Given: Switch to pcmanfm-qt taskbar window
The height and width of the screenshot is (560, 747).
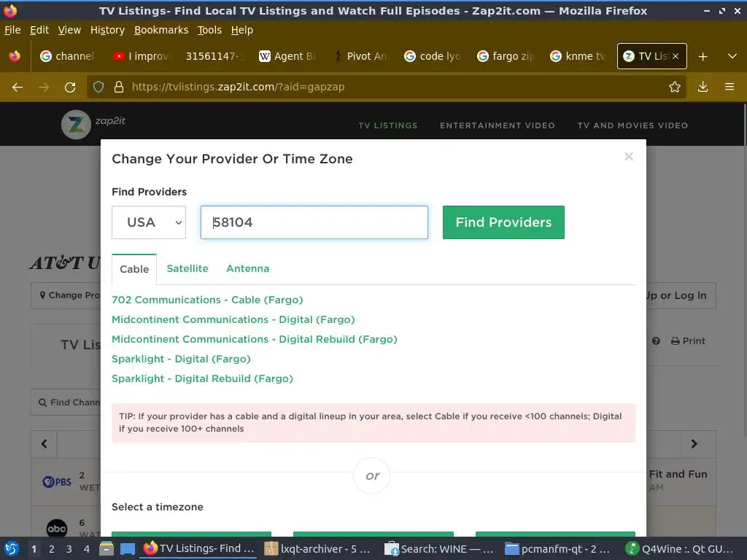Looking at the screenshot, I should [x=558, y=549].
